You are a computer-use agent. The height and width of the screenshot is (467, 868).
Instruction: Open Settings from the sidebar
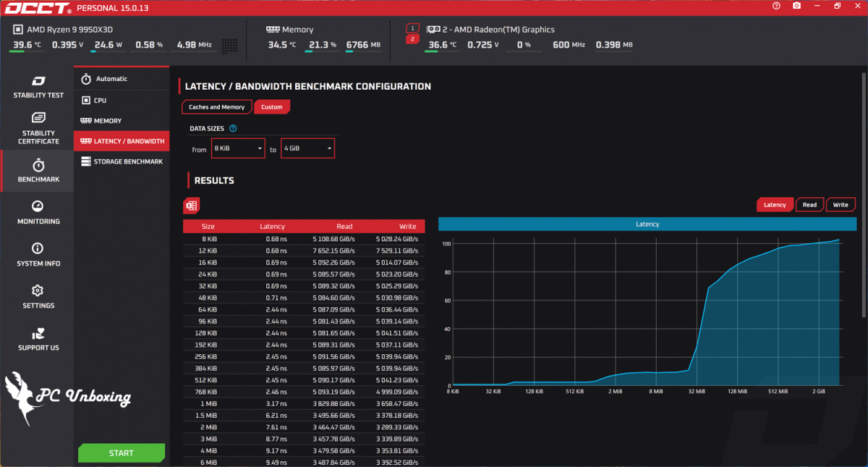tap(38, 297)
